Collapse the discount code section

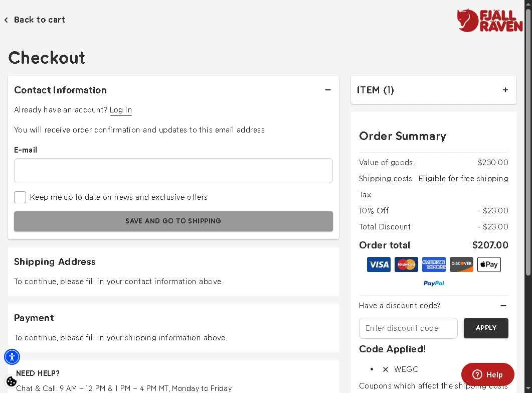503,306
